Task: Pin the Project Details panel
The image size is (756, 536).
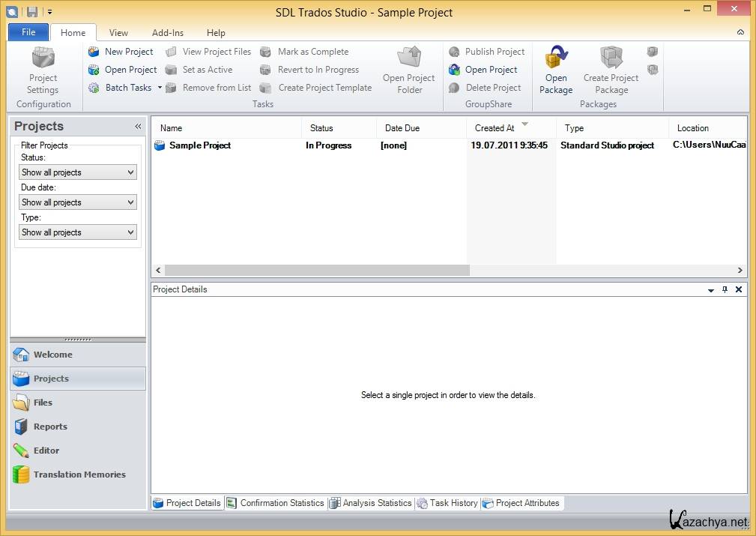Action: tap(725, 289)
